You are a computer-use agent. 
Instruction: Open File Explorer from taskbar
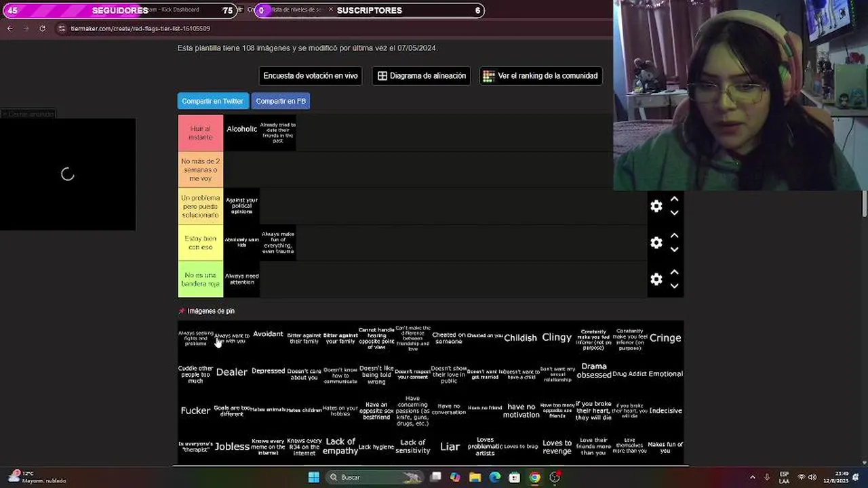pos(475,477)
